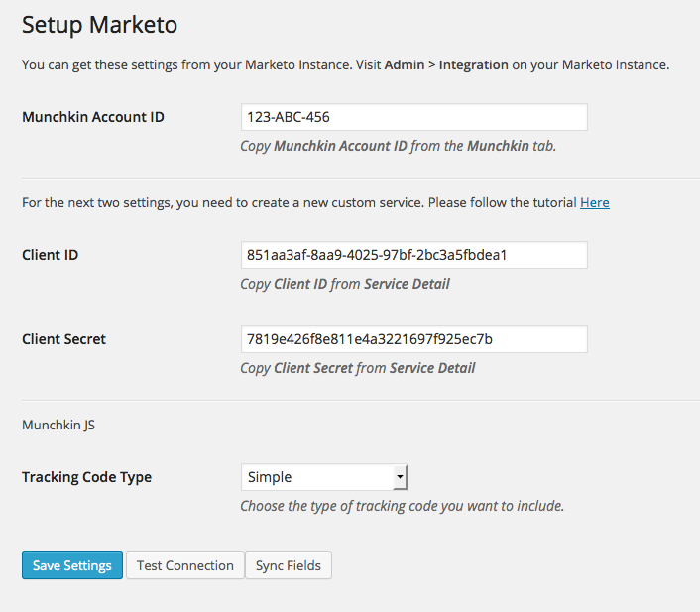Select the Client Secret label text
The image size is (700, 612).
pos(63,339)
